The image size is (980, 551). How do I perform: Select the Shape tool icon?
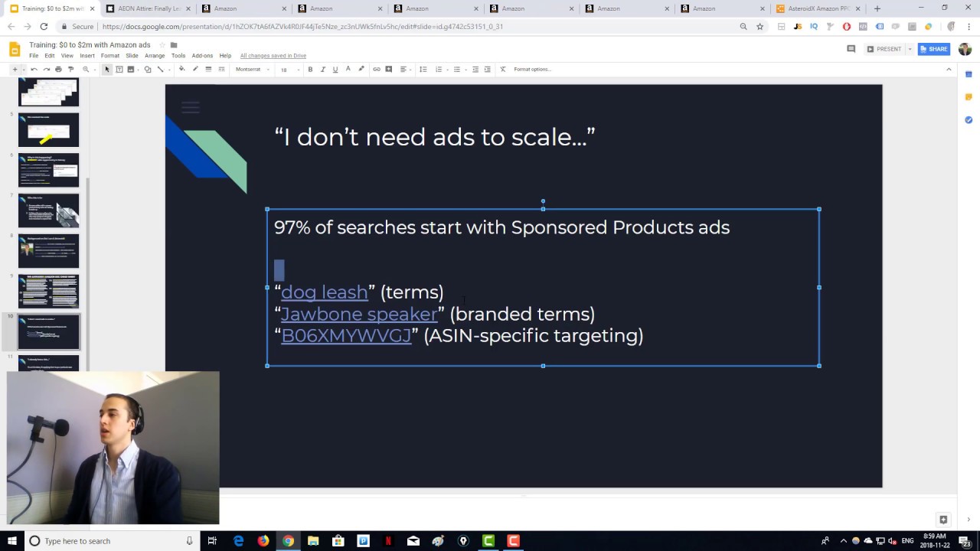coord(148,69)
